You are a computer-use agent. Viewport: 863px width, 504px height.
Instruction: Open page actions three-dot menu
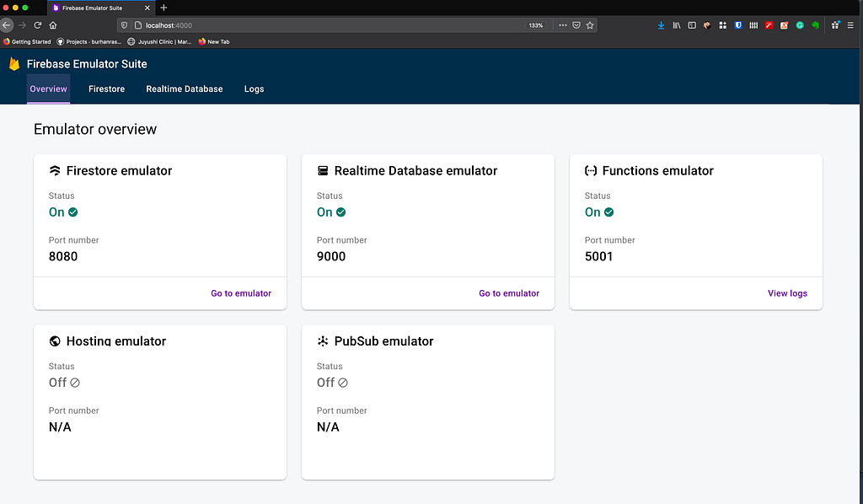pos(562,25)
